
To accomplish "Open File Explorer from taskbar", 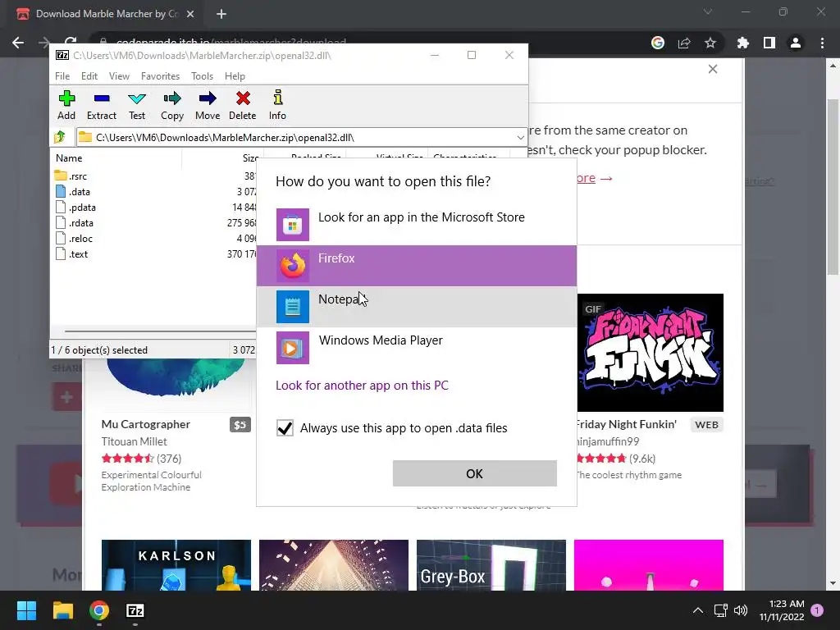I will click(x=62, y=610).
